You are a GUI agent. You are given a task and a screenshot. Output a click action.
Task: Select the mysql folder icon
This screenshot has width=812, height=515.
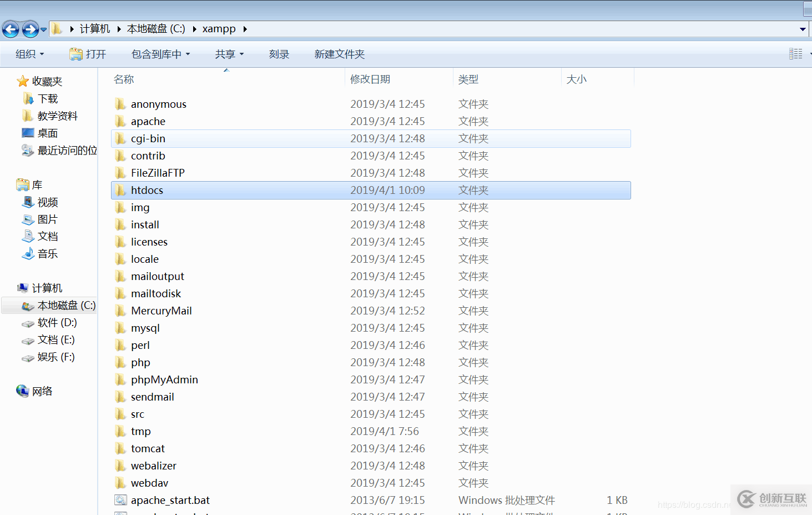120,328
